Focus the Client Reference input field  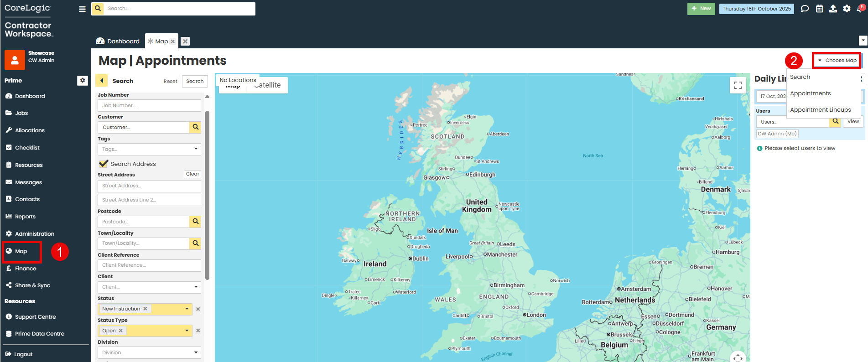click(x=149, y=265)
